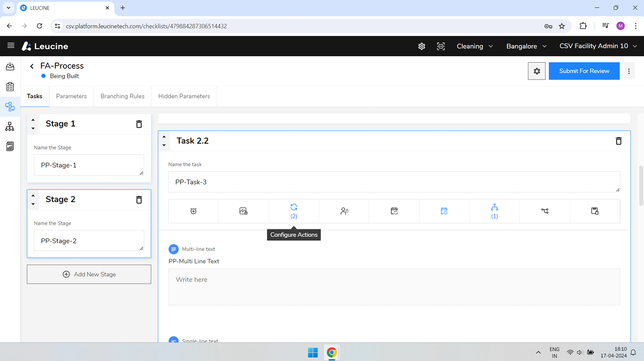Image resolution: width=644 pixels, height=361 pixels.
Task: Click the save-lock task icon
Action: [595, 211]
